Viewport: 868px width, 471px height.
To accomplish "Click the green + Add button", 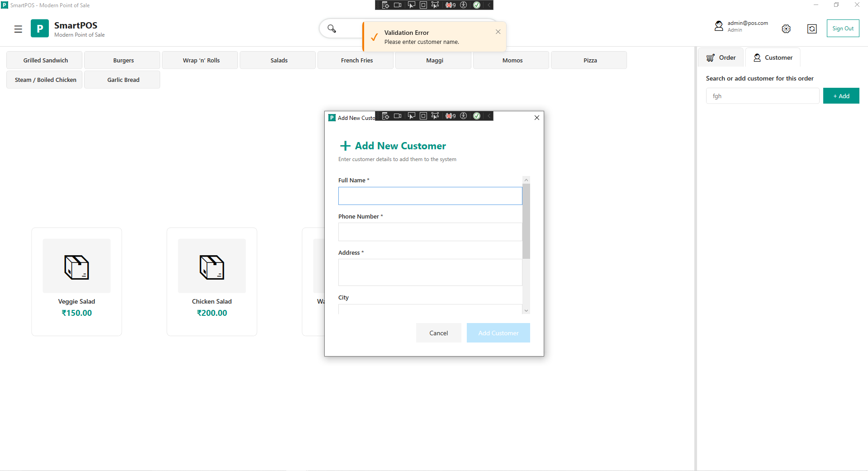I will [841, 96].
